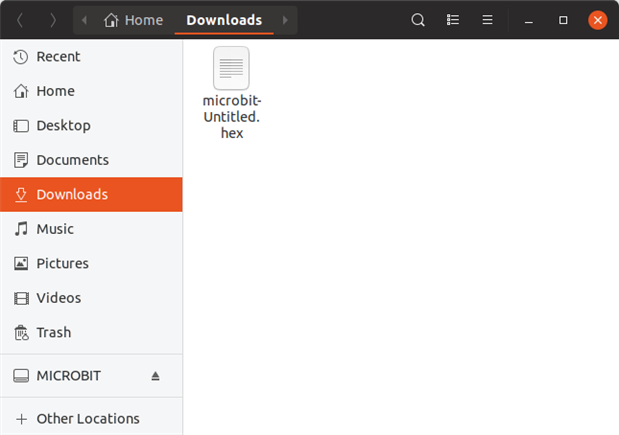Go back with the left arrow button
The height and width of the screenshot is (435, 619).
click(20, 20)
